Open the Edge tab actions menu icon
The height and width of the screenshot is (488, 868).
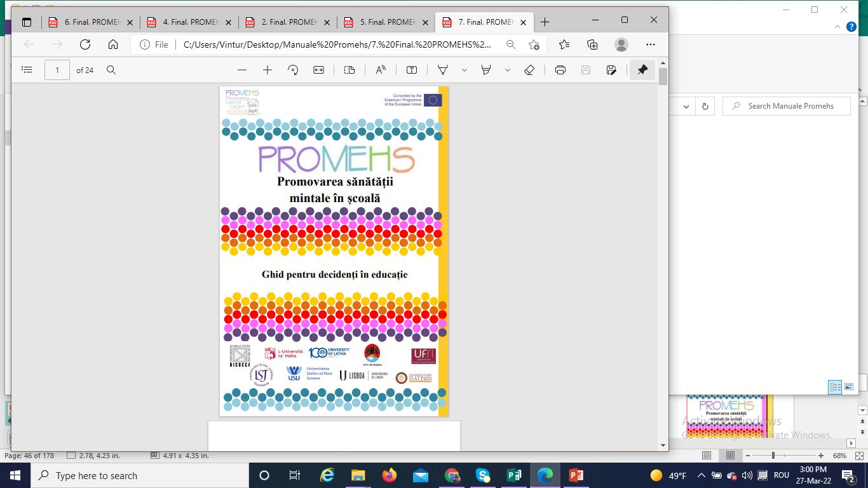tap(26, 22)
